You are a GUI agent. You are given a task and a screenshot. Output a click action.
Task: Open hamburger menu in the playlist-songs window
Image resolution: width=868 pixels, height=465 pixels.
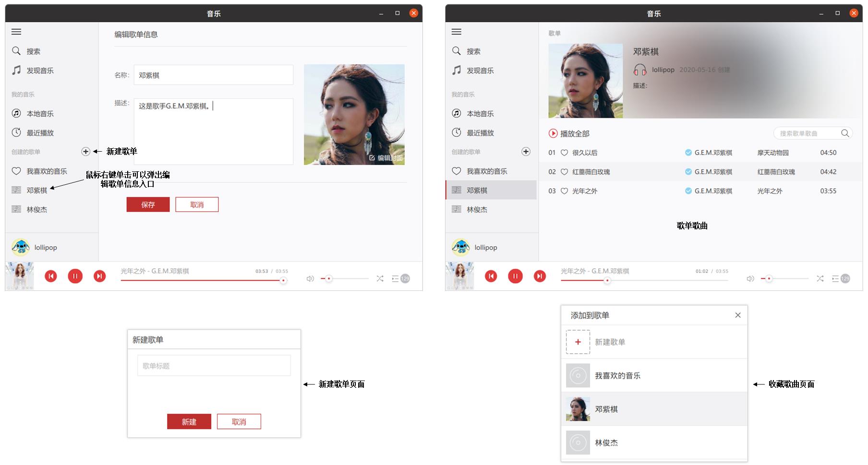pos(457,32)
